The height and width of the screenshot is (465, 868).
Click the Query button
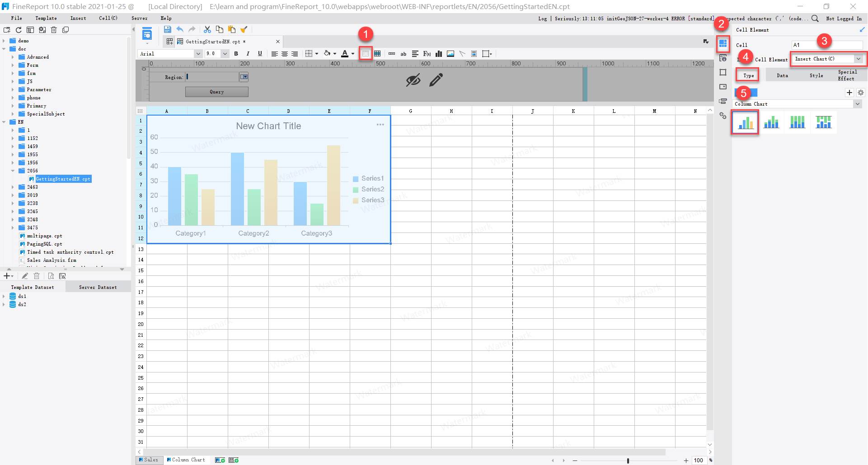(x=217, y=92)
